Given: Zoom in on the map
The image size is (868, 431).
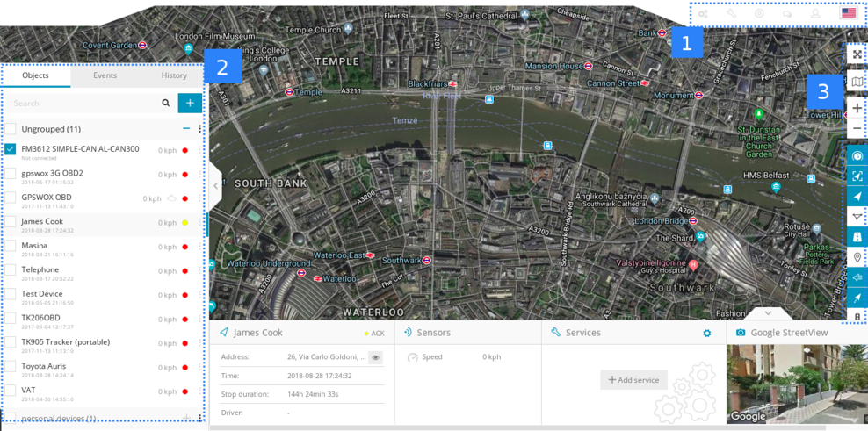Looking at the screenshot, I should pyautogui.click(x=857, y=108).
